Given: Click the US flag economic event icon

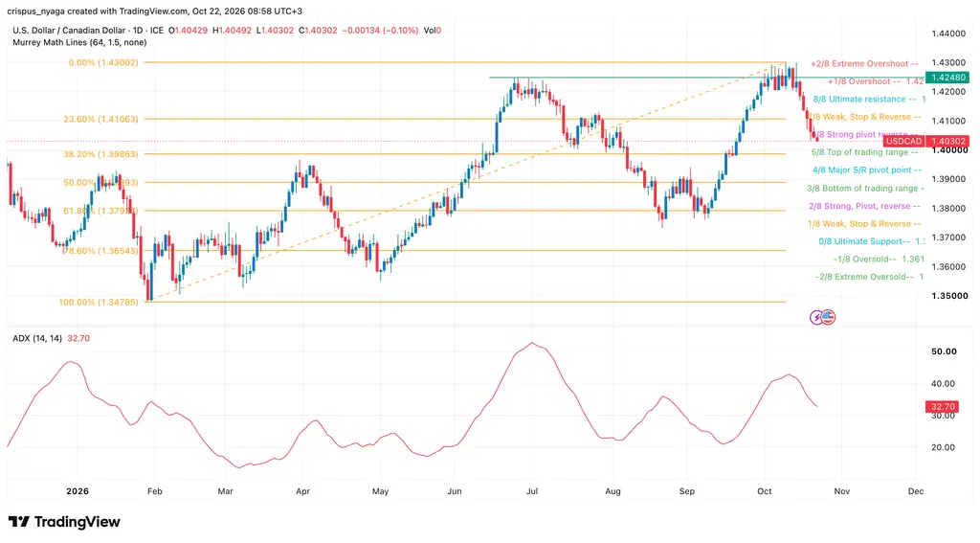Looking at the screenshot, I should coord(828,317).
